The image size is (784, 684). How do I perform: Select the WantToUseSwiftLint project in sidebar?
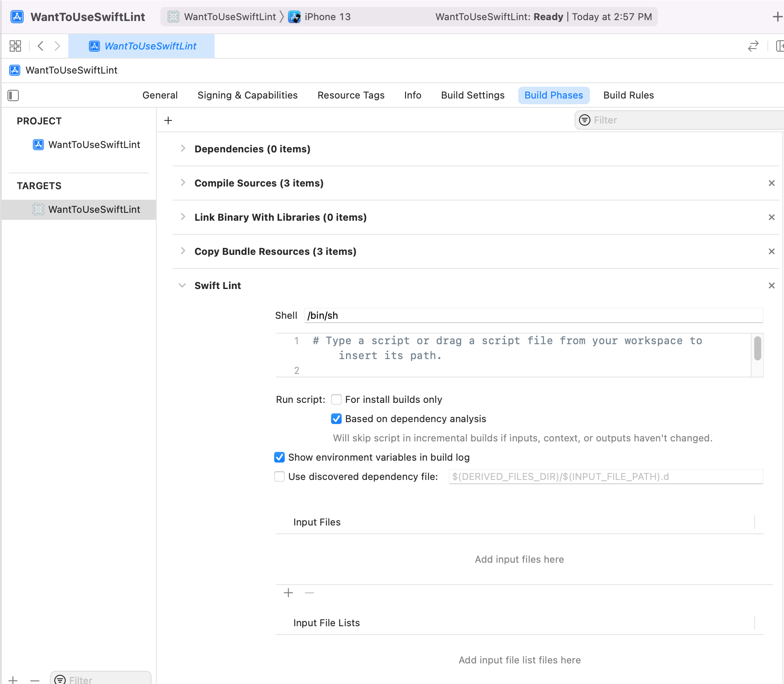click(87, 145)
